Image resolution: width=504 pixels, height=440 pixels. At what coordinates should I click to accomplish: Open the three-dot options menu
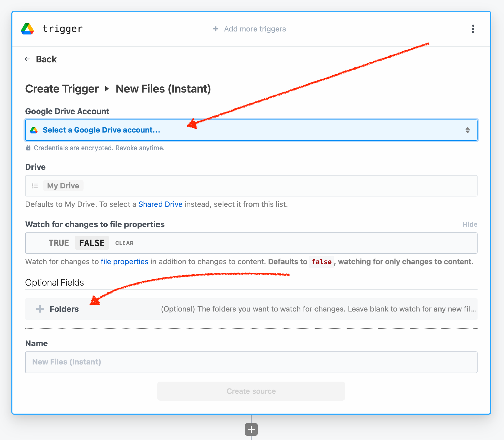coord(473,29)
